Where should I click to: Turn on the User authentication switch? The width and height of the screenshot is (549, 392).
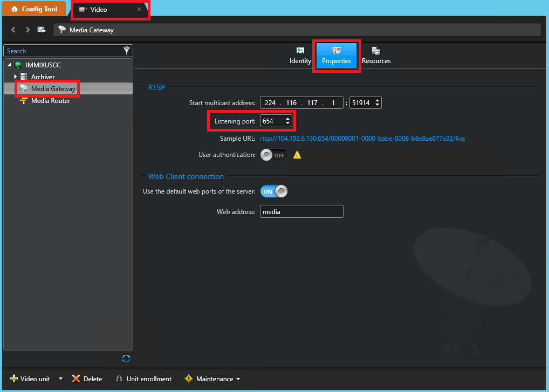click(x=274, y=155)
